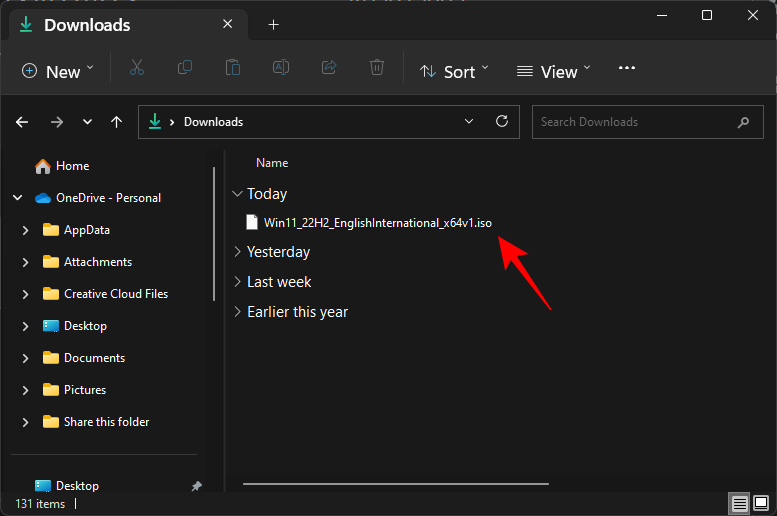
Task: Click the 131 items status text
Action: 40,504
